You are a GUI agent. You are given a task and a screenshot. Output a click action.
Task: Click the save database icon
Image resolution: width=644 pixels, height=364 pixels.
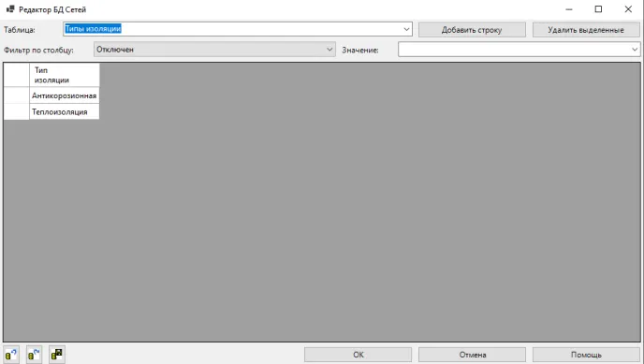point(57,355)
